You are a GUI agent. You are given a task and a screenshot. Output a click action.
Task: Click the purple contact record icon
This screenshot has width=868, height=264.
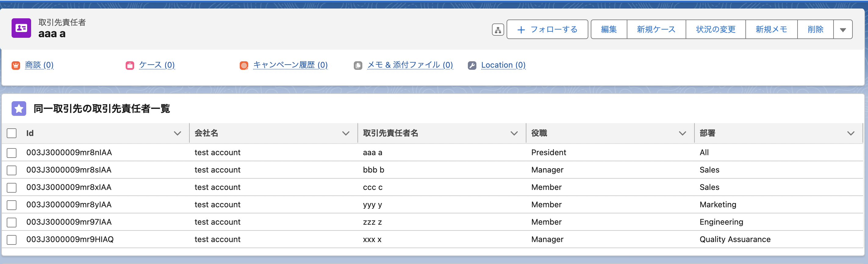pyautogui.click(x=21, y=28)
